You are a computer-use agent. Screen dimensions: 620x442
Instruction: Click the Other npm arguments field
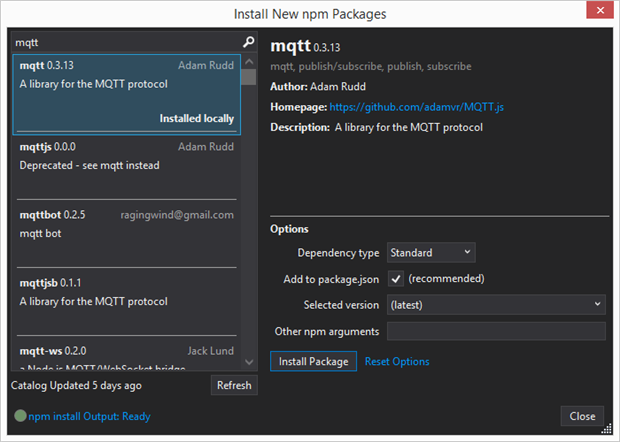496,331
